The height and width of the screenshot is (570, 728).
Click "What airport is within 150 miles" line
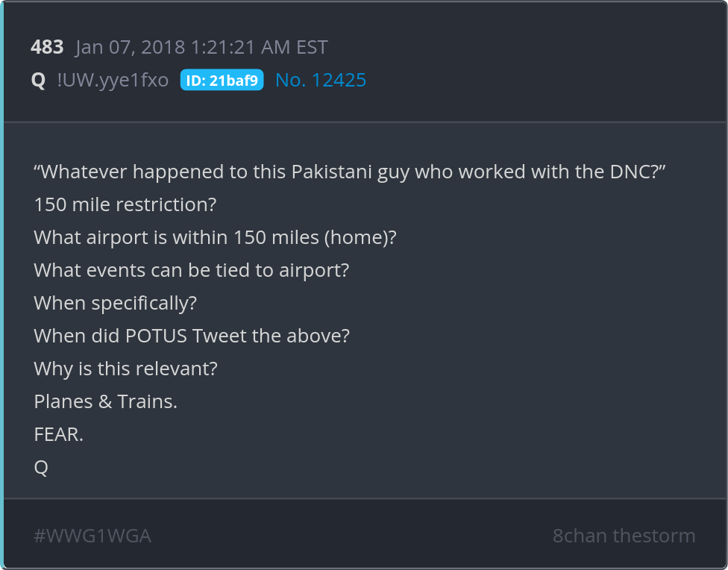tap(215, 237)
